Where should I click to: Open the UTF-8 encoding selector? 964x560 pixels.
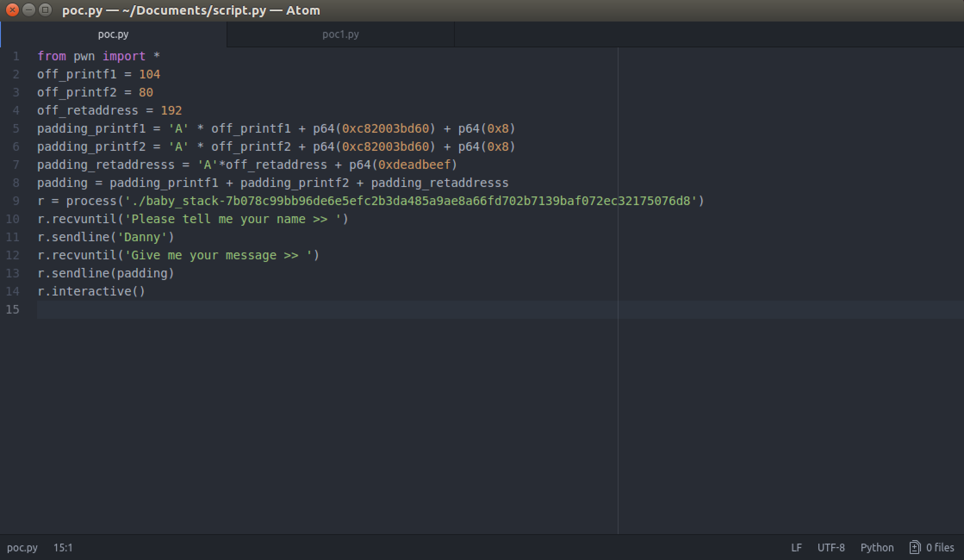point(831,548)
